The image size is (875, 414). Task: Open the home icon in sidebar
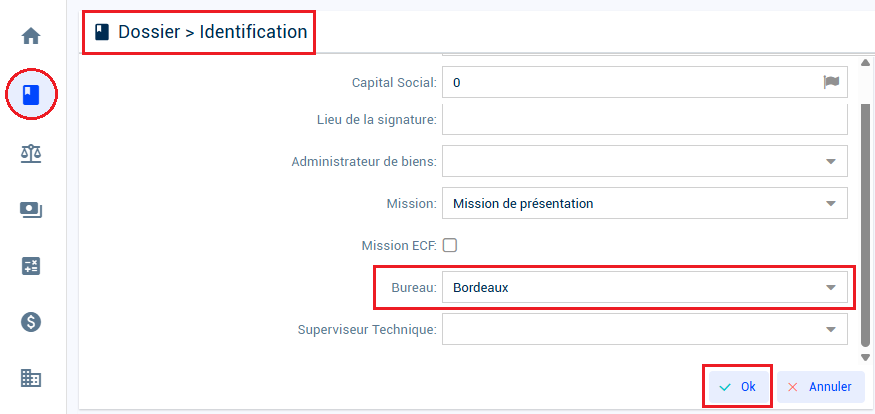click(31, 37)
